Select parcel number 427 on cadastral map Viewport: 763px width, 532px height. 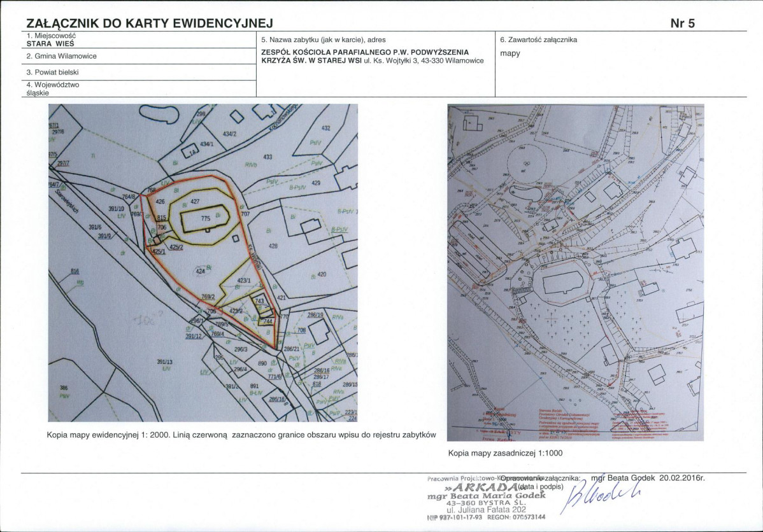tap(195, 201)
